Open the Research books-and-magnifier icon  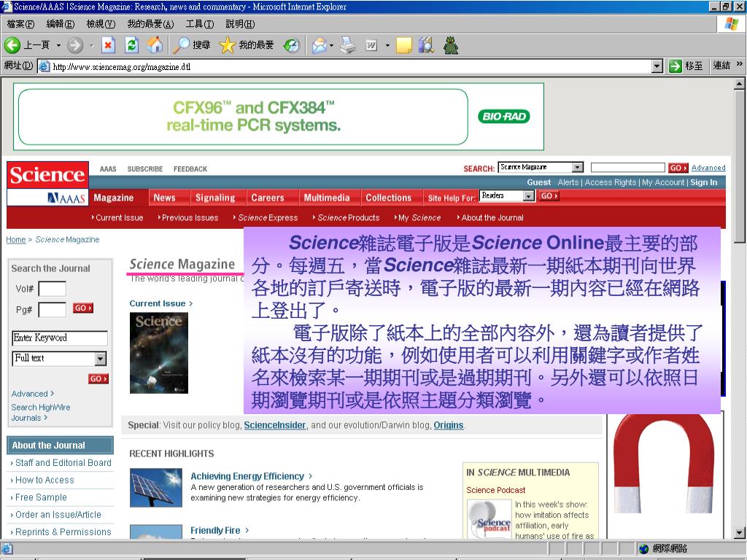[426, 45]
